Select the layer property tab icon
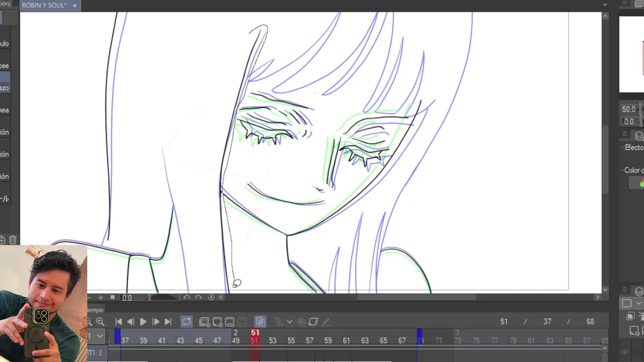This screenshot has width=644, height=362. (639, 136)
